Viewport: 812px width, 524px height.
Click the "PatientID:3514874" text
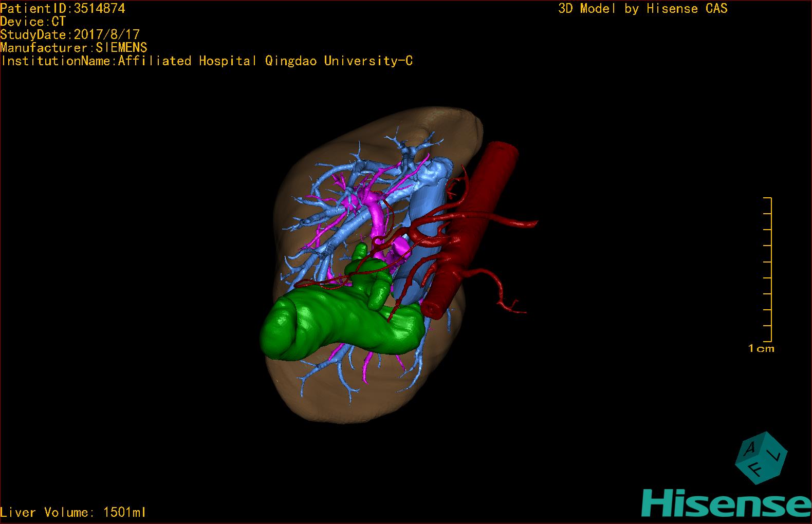tap(63, 8)
